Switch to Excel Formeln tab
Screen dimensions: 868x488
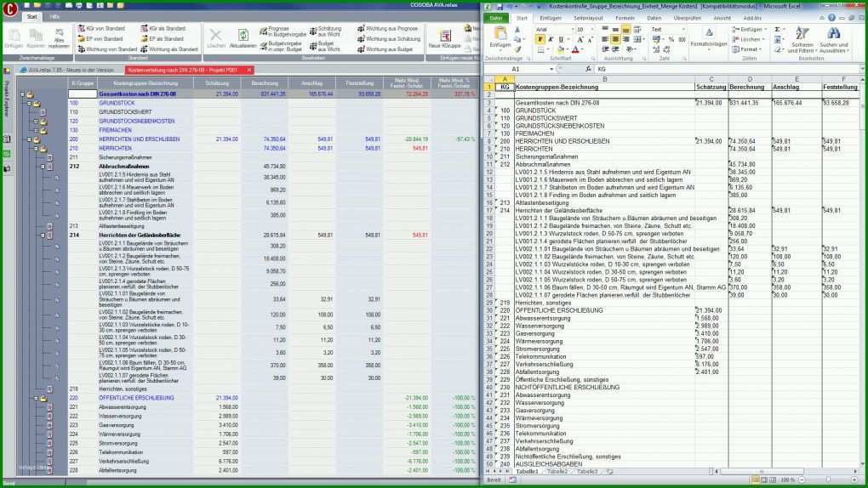point(625,18)
